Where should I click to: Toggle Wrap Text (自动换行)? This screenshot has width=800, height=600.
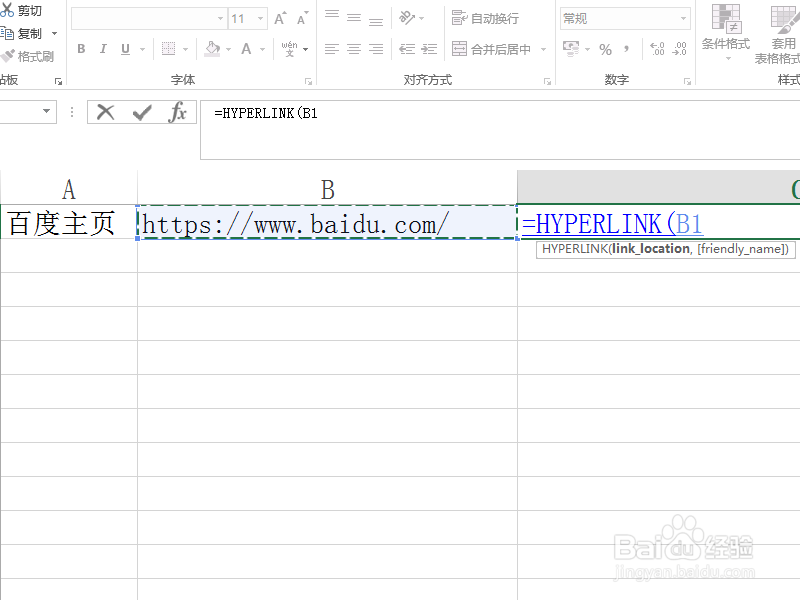click(485, 18)
